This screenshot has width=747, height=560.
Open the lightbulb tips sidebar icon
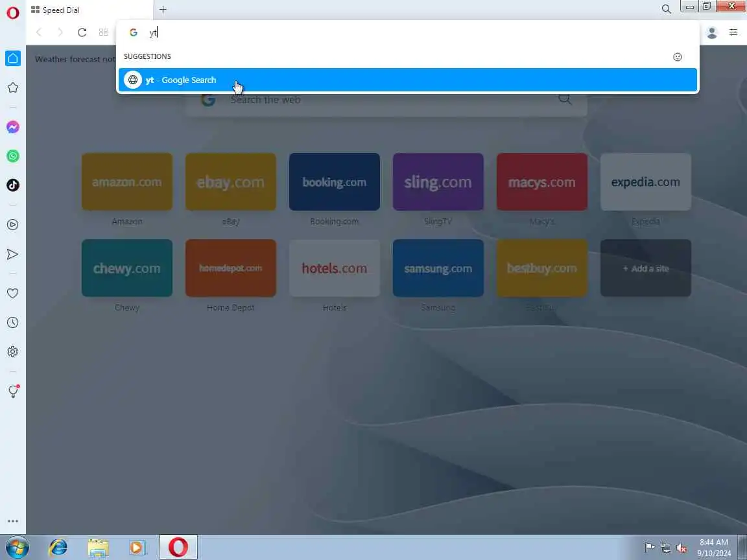coord(14,391)
